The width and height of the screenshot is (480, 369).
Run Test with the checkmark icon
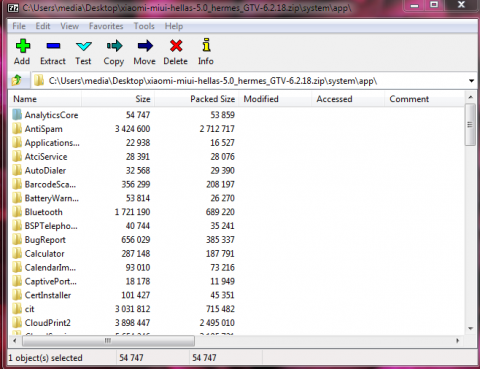click(83, 46)
